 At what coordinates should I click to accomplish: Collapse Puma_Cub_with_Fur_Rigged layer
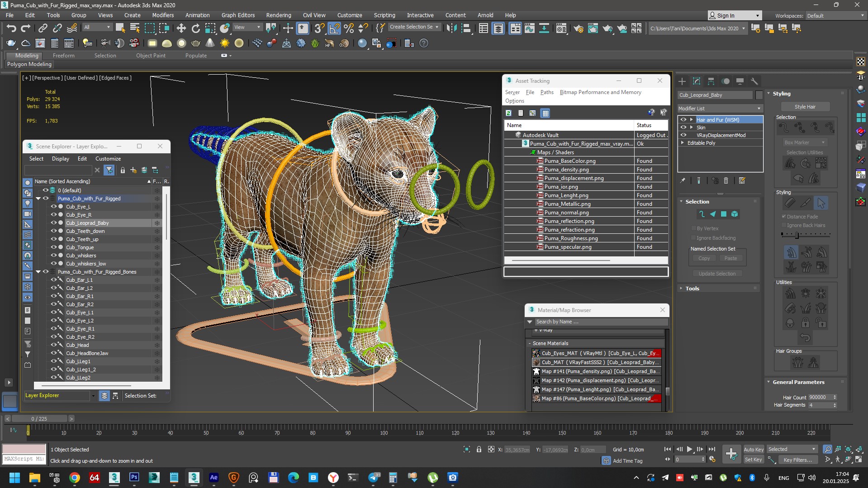tap(38, 199)
